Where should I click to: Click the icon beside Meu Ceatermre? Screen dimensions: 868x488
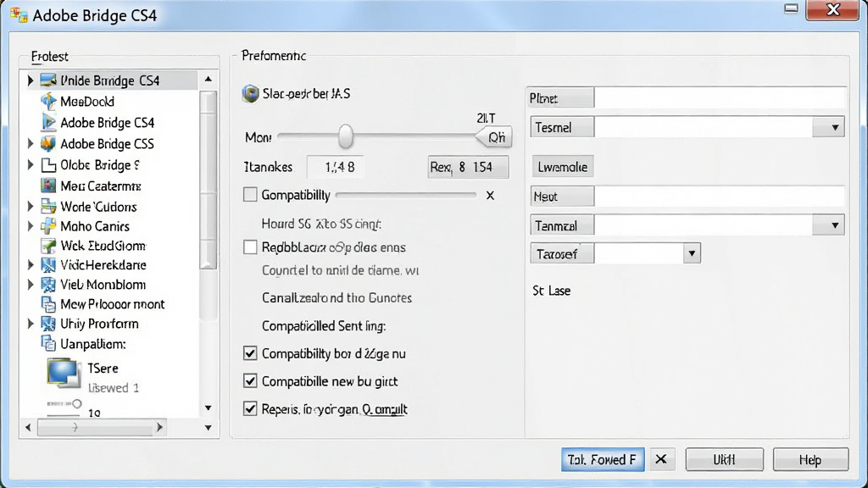pyautogui.click(x=48, y=186)
